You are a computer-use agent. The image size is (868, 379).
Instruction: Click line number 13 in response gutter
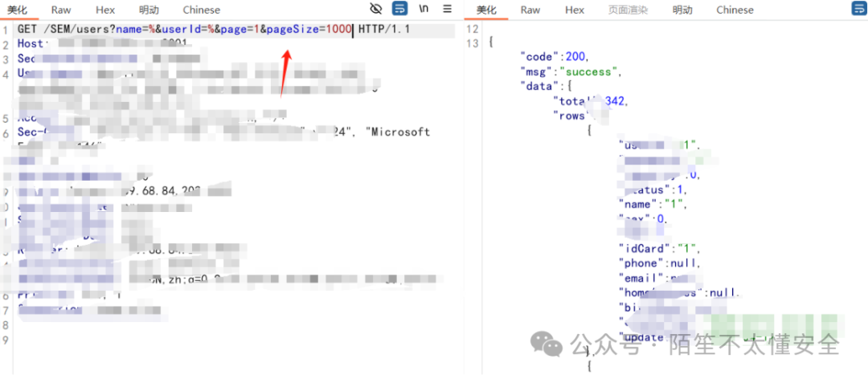coord(473,43)
